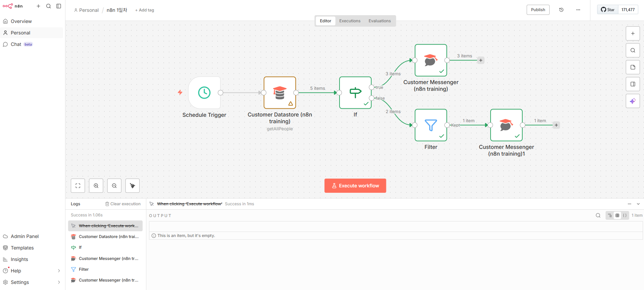The height and width of the screenshot is (290, 644).
Task: Select the last Customer Messenger log entry
Action: point(105,280)
